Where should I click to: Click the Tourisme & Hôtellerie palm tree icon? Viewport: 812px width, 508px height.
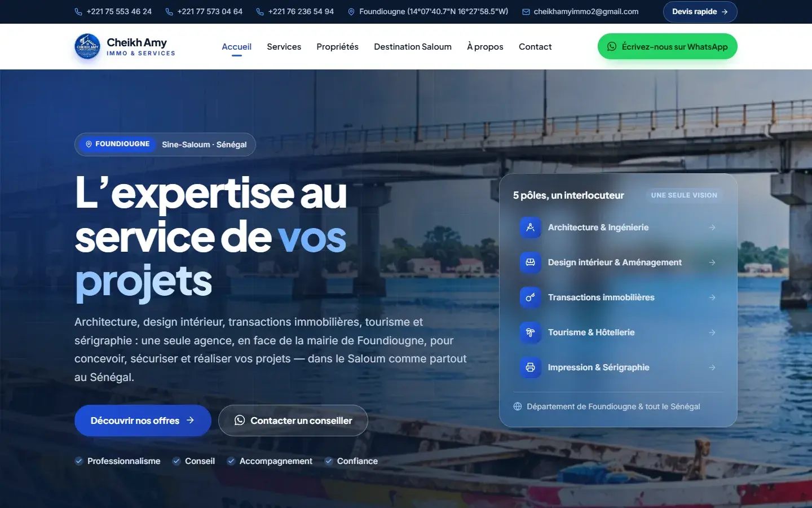click(530, 332)
